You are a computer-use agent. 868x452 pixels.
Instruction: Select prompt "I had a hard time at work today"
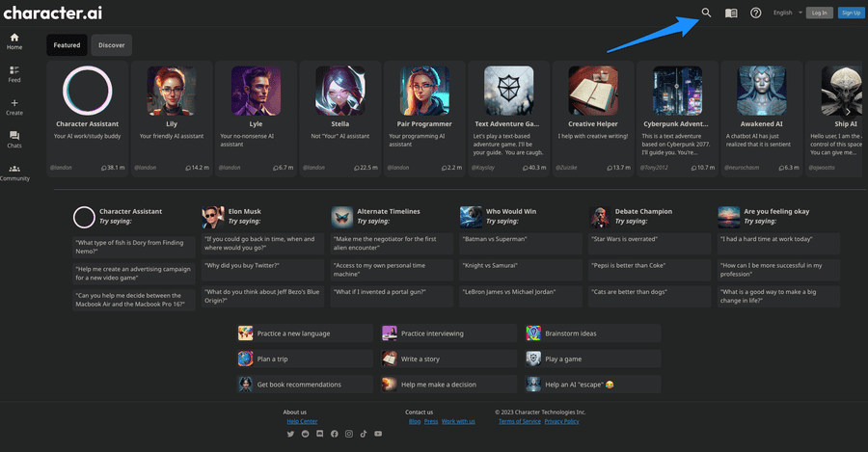778,244
